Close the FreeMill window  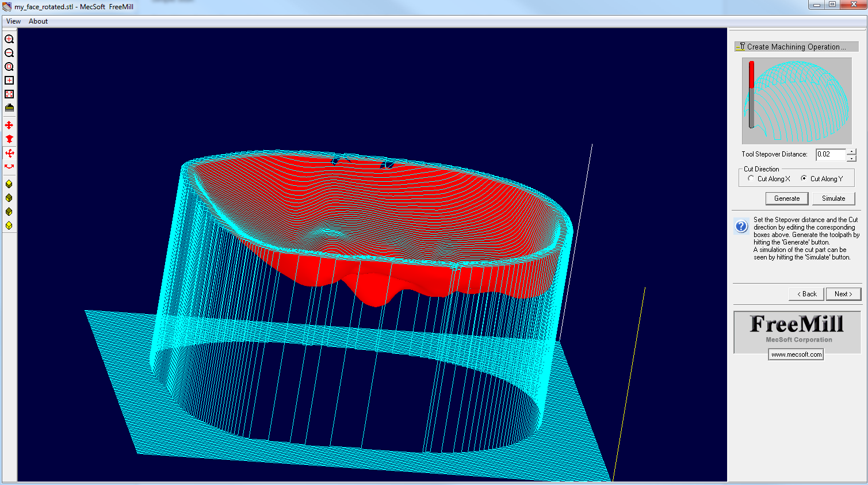pos(852,5)
